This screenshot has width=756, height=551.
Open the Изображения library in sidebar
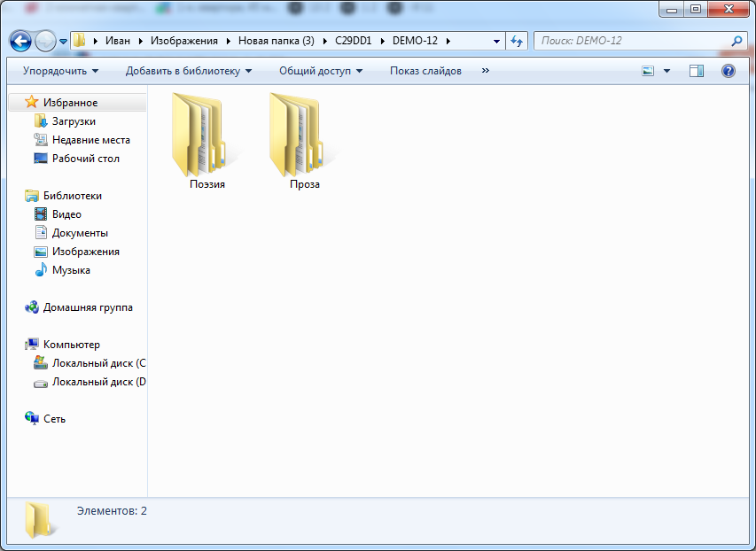(x=86, y=252)
